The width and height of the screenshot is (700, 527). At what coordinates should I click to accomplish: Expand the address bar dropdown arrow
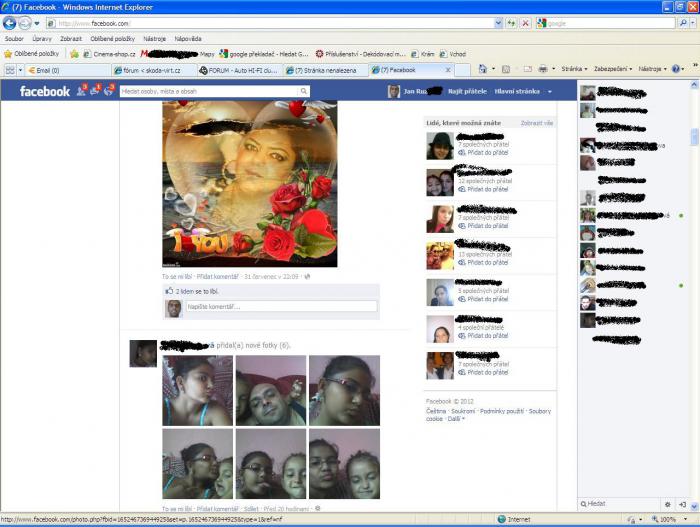click(x=498, y=23)
